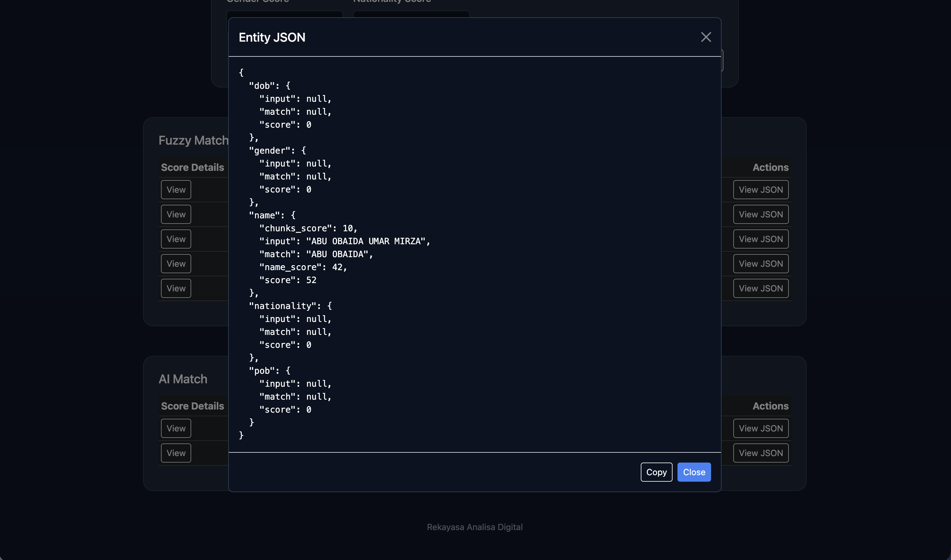Open the last View button in Fuzzy Match section
Screen dimensions: 951x560
pos(176,288)
